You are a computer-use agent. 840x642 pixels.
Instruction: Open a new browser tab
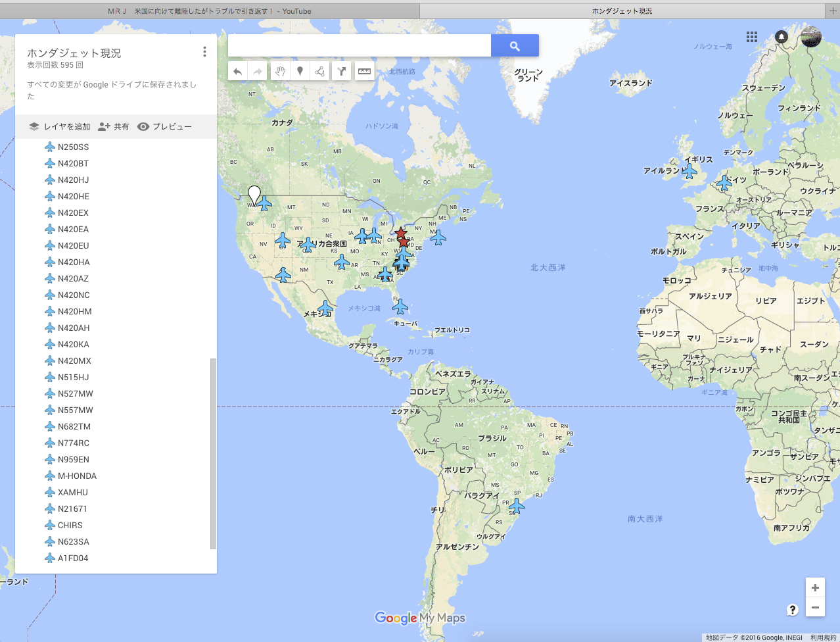(x=832, y=11)
